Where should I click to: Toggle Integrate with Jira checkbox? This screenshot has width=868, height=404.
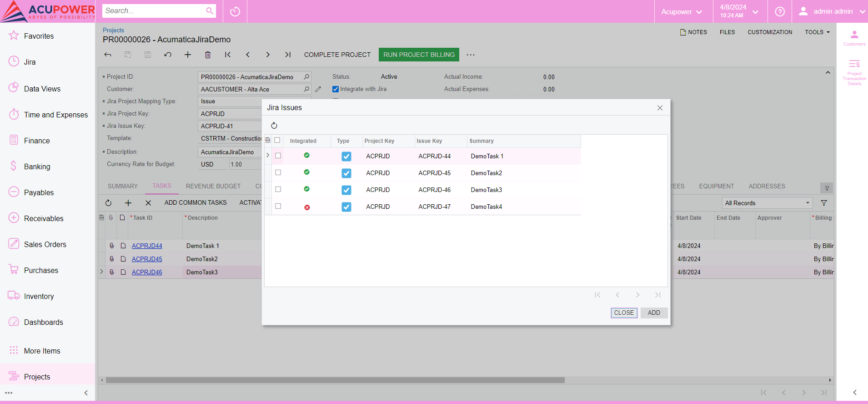point(336,89)
